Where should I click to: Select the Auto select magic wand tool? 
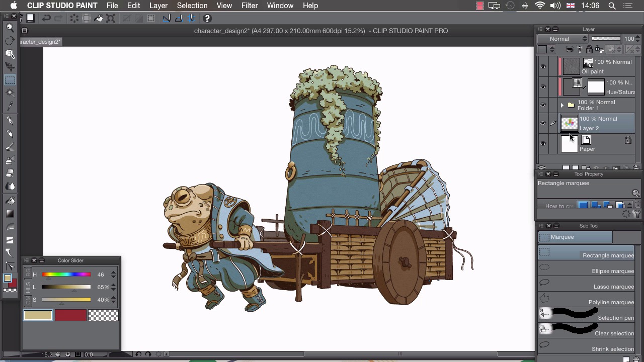point(10,93)
